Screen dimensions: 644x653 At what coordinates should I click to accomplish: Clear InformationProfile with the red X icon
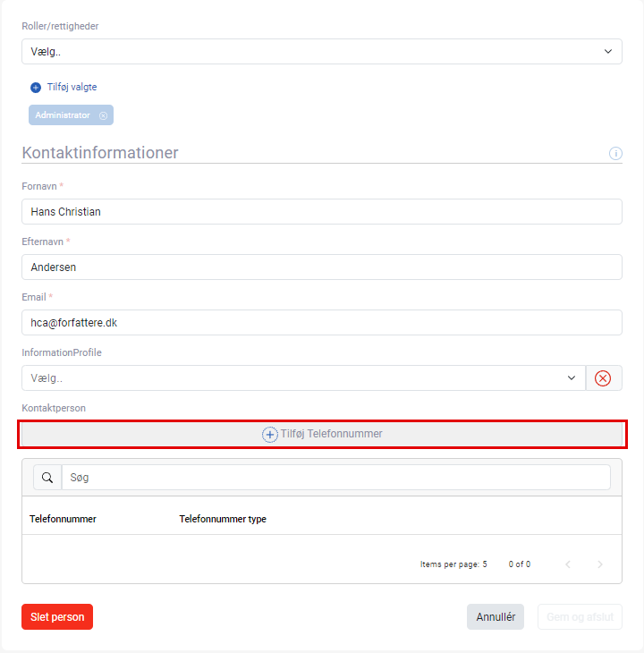pyautogui.click(x=604, y=378)
